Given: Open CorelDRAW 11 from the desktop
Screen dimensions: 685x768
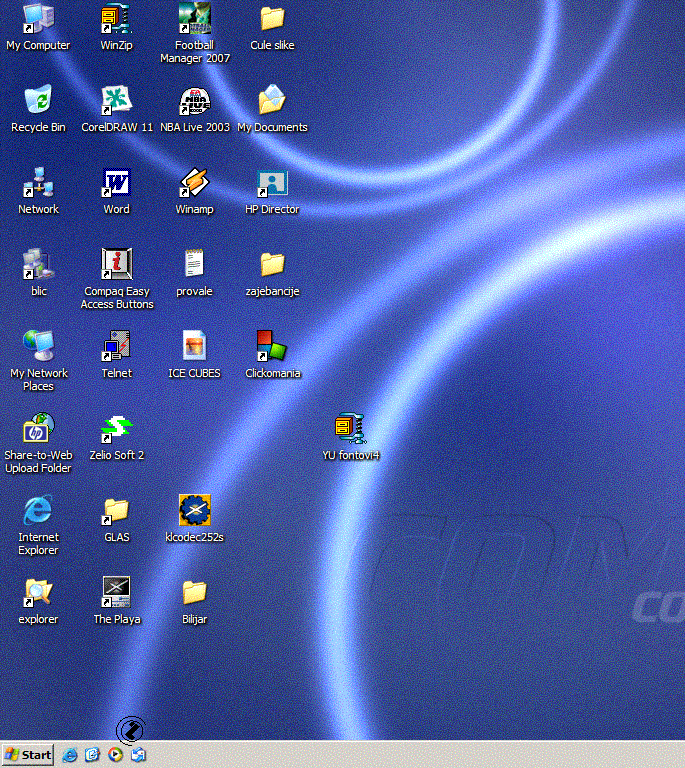Looking at the screenshot, I should [116, 101].
